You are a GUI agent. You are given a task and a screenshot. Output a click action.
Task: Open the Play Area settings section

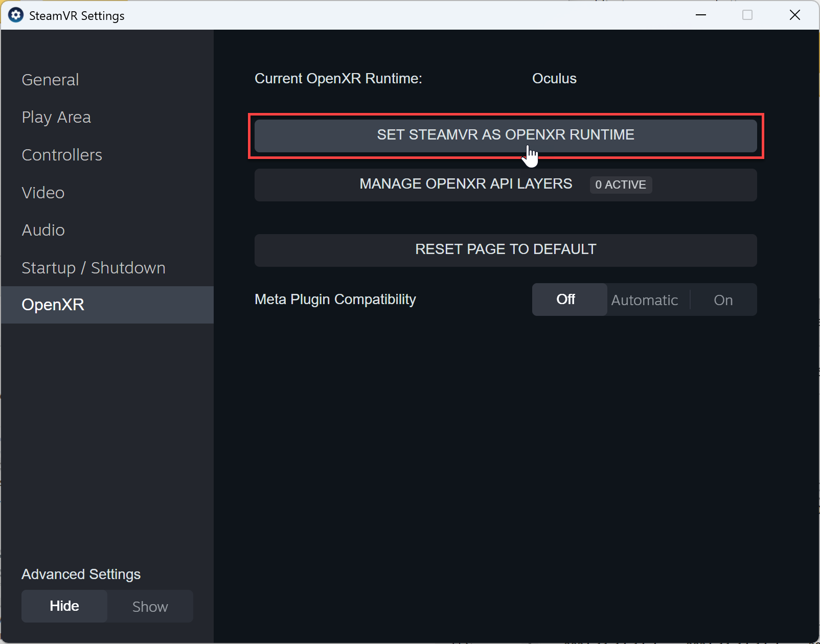56,117
